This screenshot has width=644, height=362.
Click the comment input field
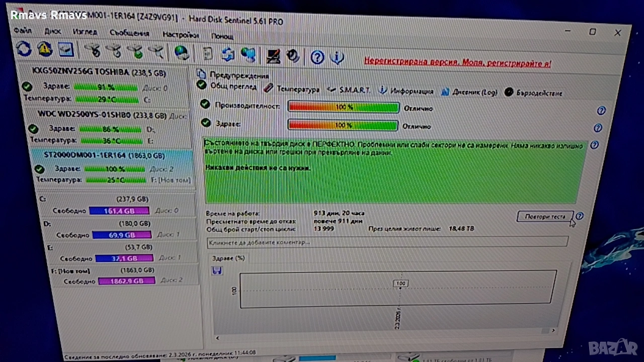(x=387, y=242)
